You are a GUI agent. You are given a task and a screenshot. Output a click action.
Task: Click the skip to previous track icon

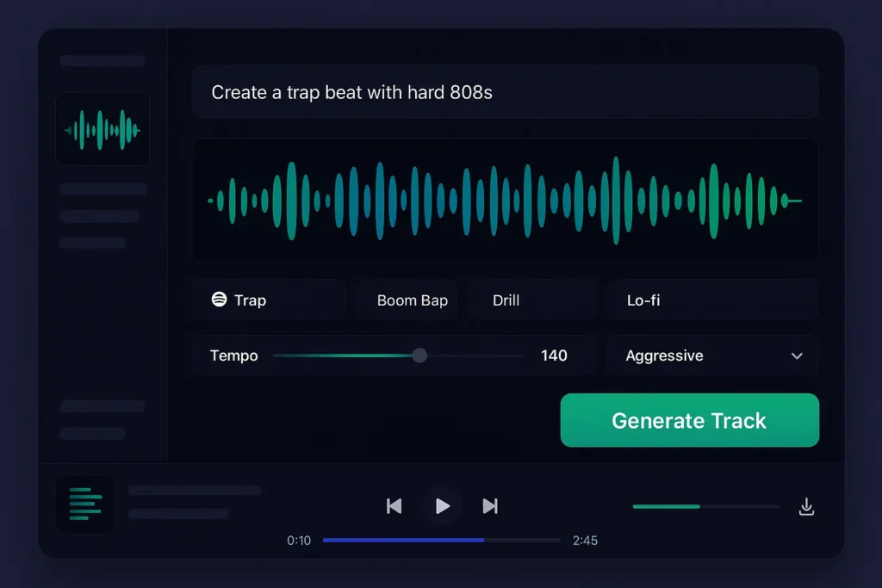[394, 506]
